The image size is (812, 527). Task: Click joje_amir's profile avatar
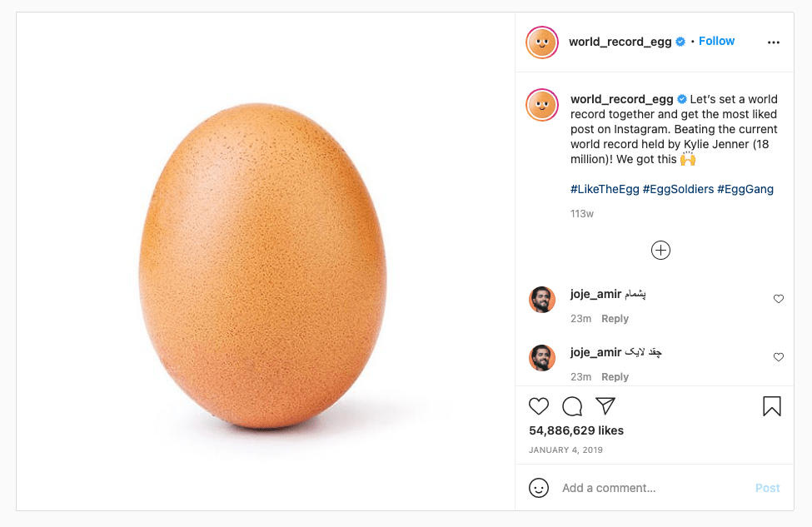click(x=542, y=300)
